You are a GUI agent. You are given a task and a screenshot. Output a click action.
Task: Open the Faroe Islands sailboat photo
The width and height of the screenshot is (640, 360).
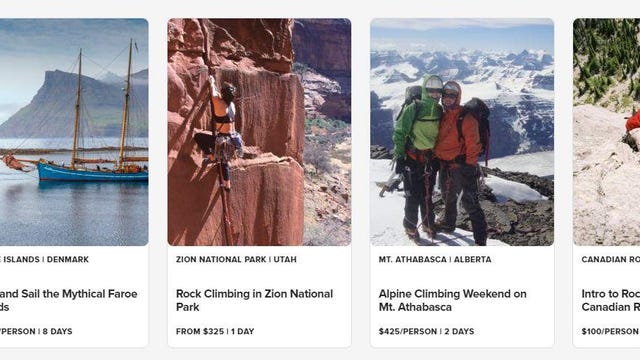(x=74, y=132)
